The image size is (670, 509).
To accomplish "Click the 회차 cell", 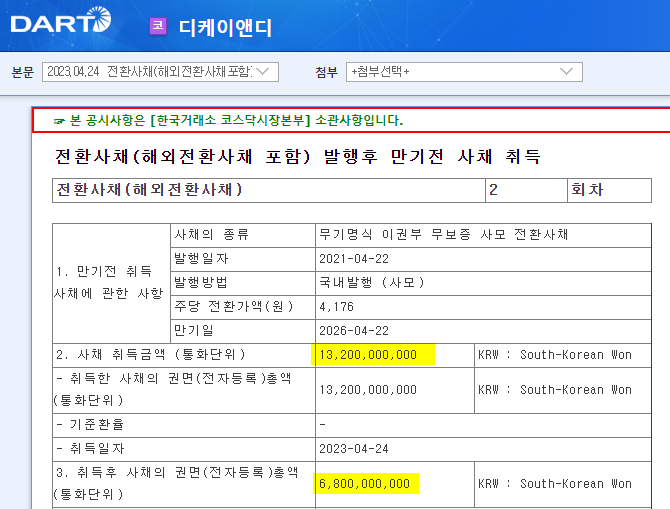I will [609, 190].
